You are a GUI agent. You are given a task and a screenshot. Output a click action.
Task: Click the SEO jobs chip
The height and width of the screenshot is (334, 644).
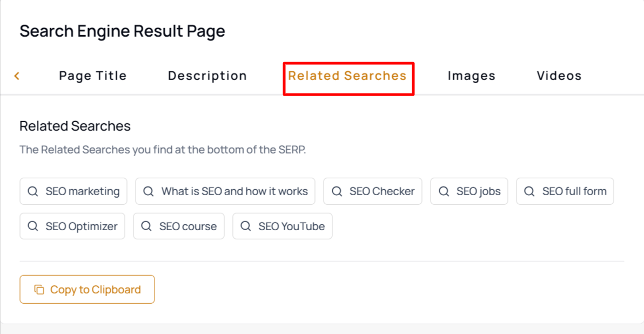(x=469, y=191)
